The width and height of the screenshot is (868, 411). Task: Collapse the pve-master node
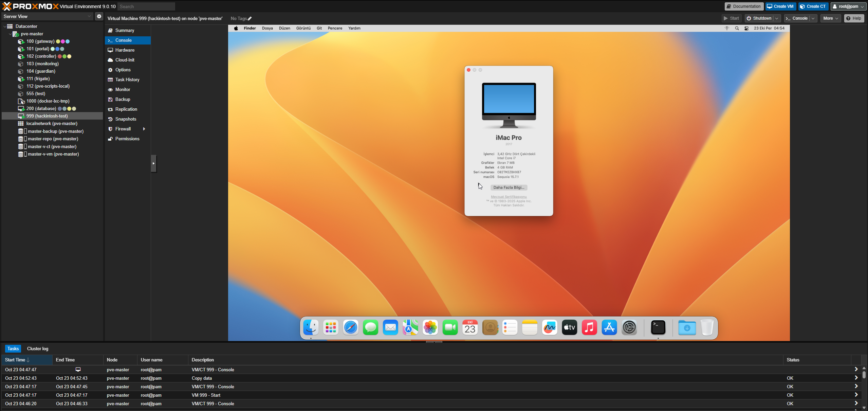click(x=10, y=34)
